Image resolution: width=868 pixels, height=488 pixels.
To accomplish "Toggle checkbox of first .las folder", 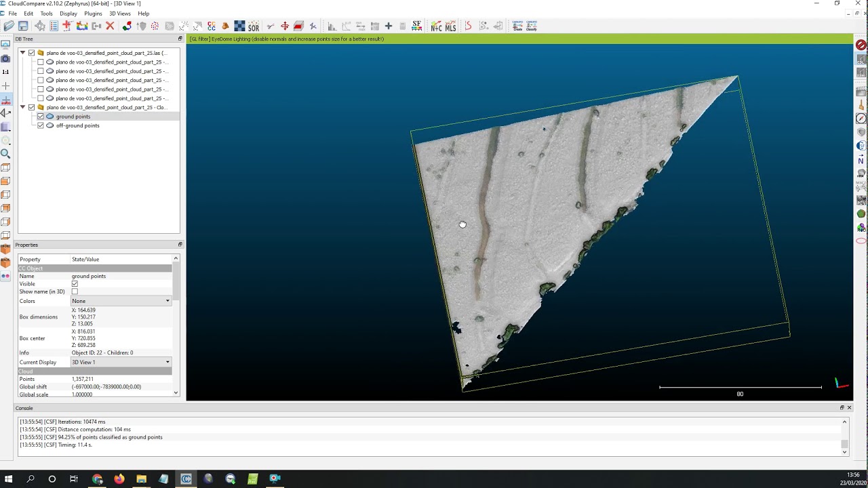I will (31, 53).
